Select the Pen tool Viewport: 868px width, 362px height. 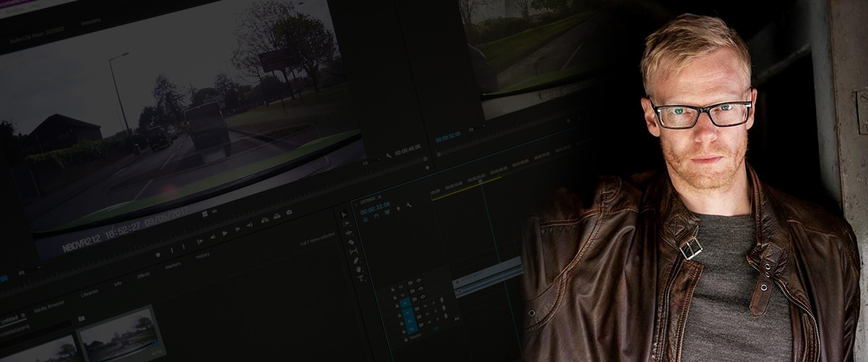tap(356, 261)
